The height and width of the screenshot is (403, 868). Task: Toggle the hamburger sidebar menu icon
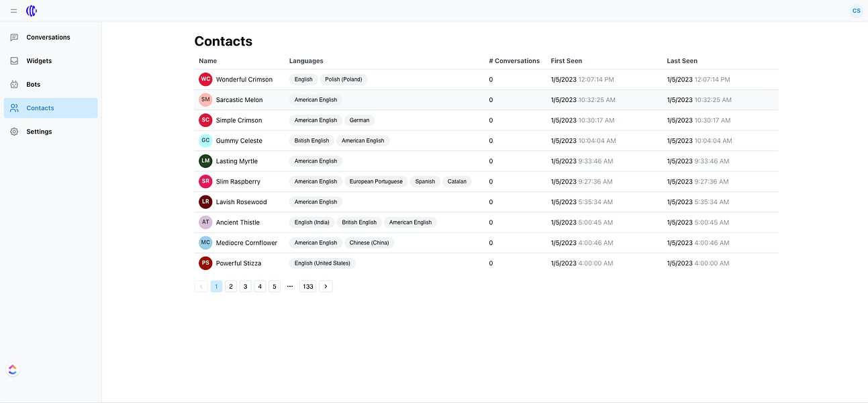13,11
